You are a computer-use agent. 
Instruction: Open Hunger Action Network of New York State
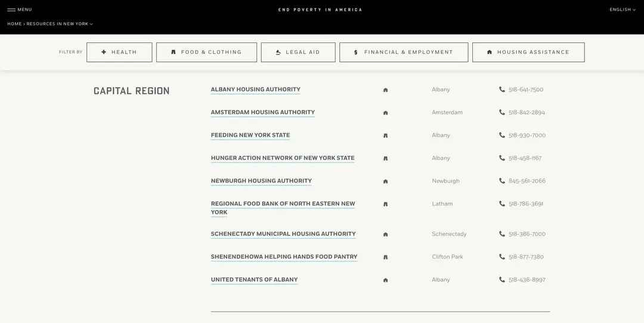click(x=283, y=158)
